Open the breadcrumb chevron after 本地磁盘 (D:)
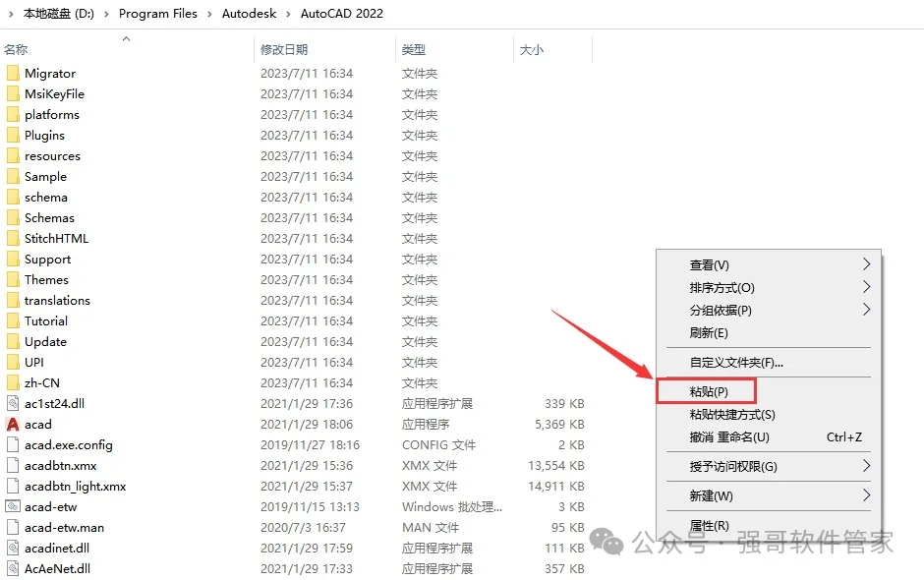Screen dimensions: 924x580 pyautogui.click(x=107, y=14)
